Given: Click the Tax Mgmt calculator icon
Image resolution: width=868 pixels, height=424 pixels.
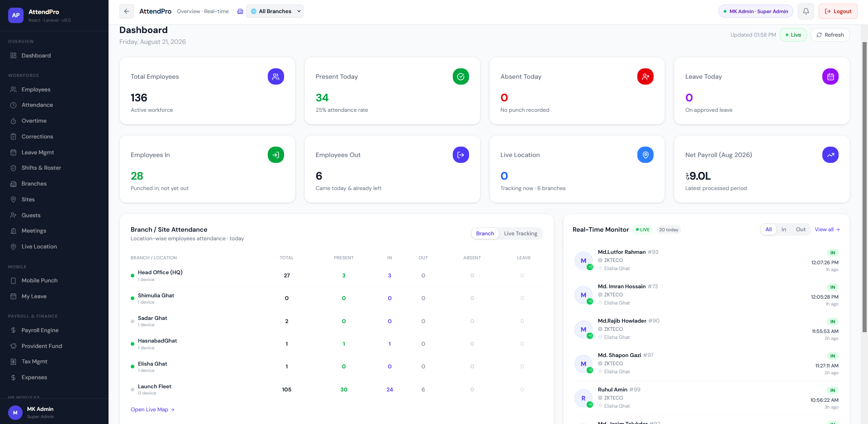Looking at the screenshot, I should [14, 362].
